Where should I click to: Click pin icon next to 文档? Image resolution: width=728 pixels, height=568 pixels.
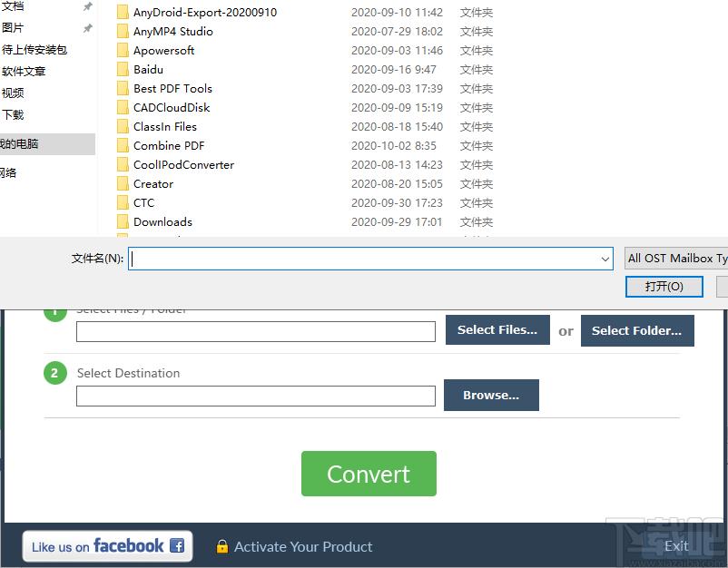[x=87, y=6]
